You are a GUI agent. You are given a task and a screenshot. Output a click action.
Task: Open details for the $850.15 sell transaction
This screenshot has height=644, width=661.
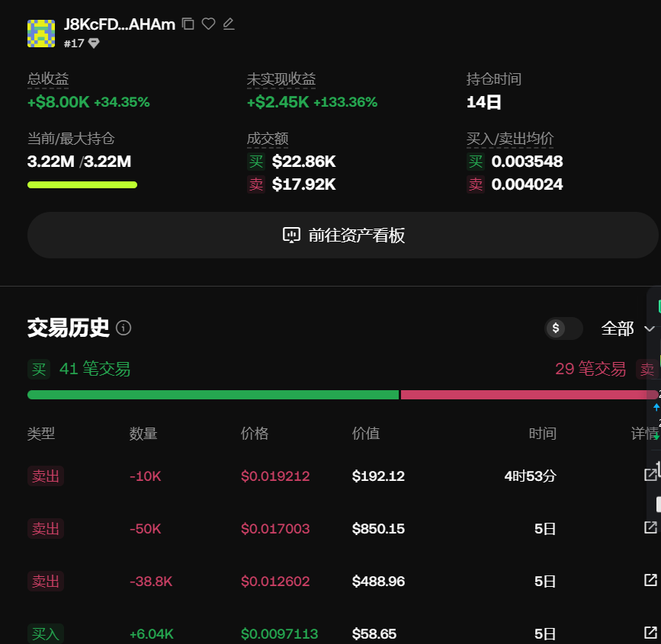tap(650, 527)
